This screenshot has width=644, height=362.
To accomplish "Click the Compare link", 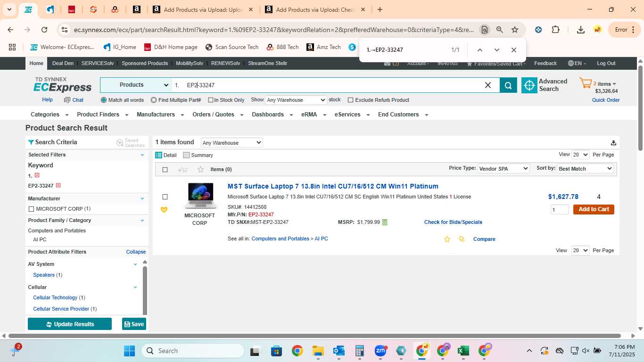I will (x=484, y=239).
